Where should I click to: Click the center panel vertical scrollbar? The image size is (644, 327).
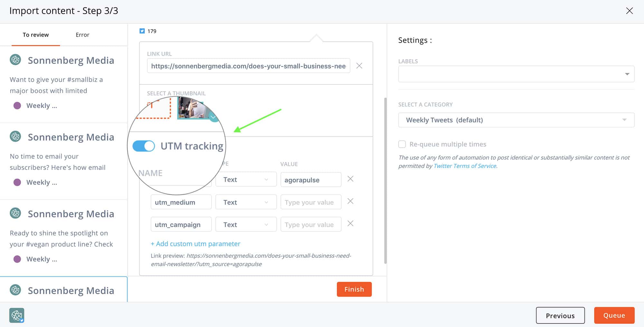(385, 180)
